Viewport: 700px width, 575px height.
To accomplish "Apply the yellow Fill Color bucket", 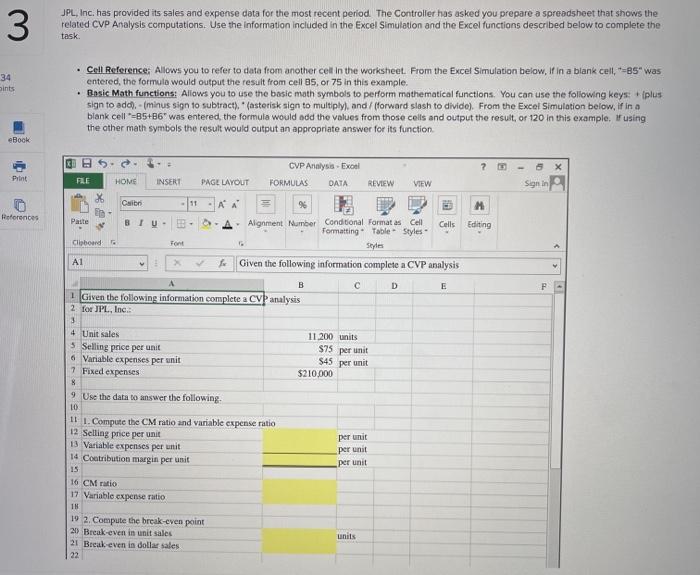I will point(206,224).
